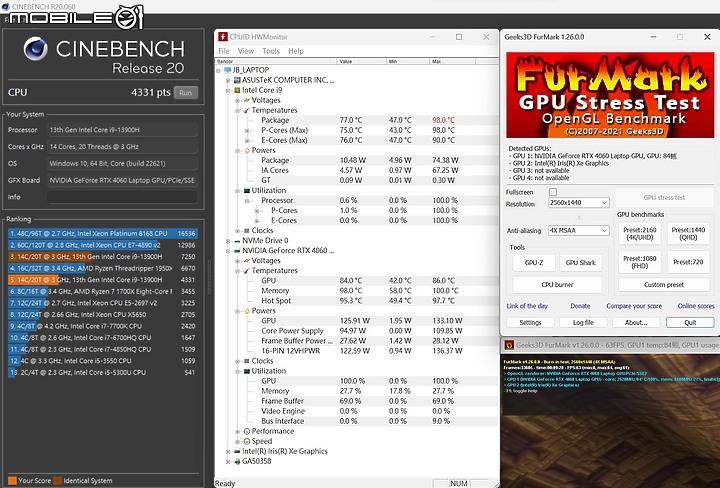Launch GPU Shark from FurMark tools
The width and height of the screenshot is (720, 488).
click(x=580, y=263)
